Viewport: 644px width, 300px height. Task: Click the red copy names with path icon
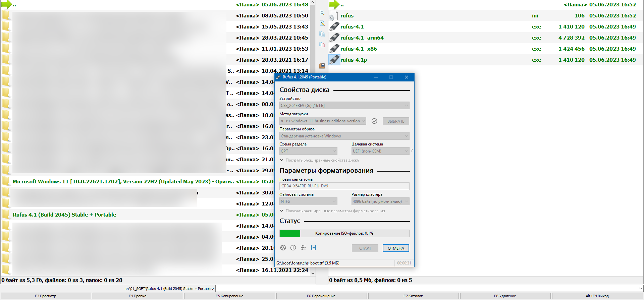[322, 45]
